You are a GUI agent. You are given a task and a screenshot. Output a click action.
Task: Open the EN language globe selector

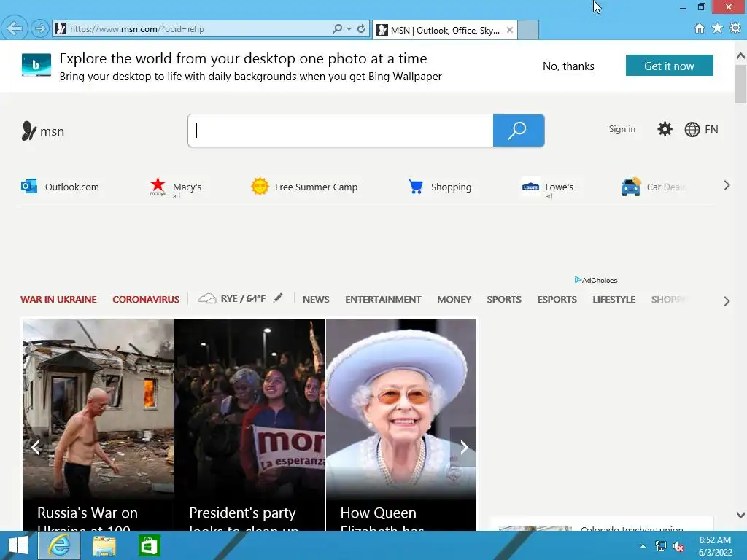pos(701,130)
